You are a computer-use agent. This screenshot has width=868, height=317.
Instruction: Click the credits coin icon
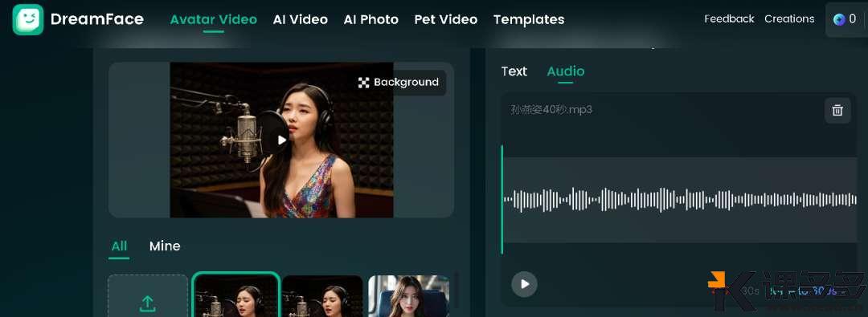click(839, 19)
